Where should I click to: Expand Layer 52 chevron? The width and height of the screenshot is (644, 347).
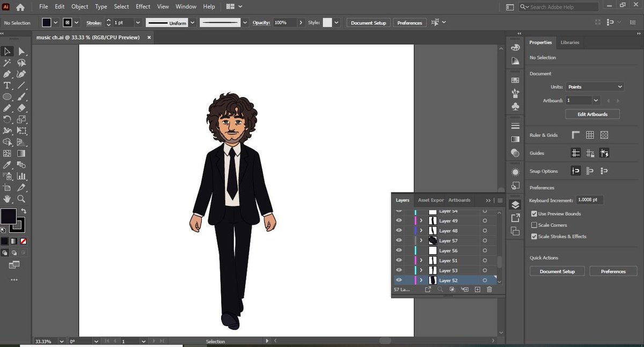(x=421, y=280)
